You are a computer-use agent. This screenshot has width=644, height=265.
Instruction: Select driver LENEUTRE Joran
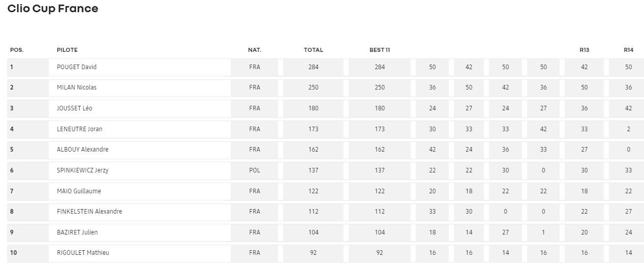pyautogui.click(x=80, y=129)
